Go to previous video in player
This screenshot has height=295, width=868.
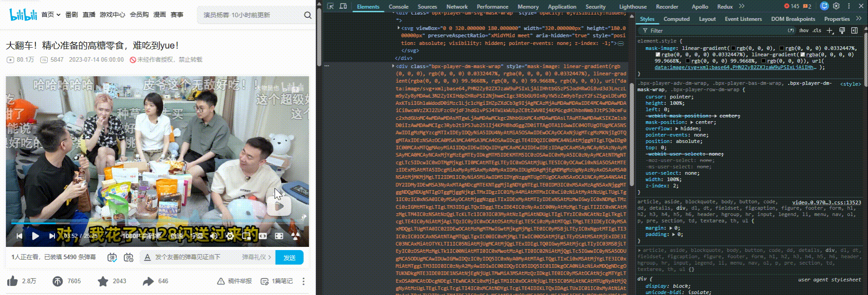[x=19, y=236]
